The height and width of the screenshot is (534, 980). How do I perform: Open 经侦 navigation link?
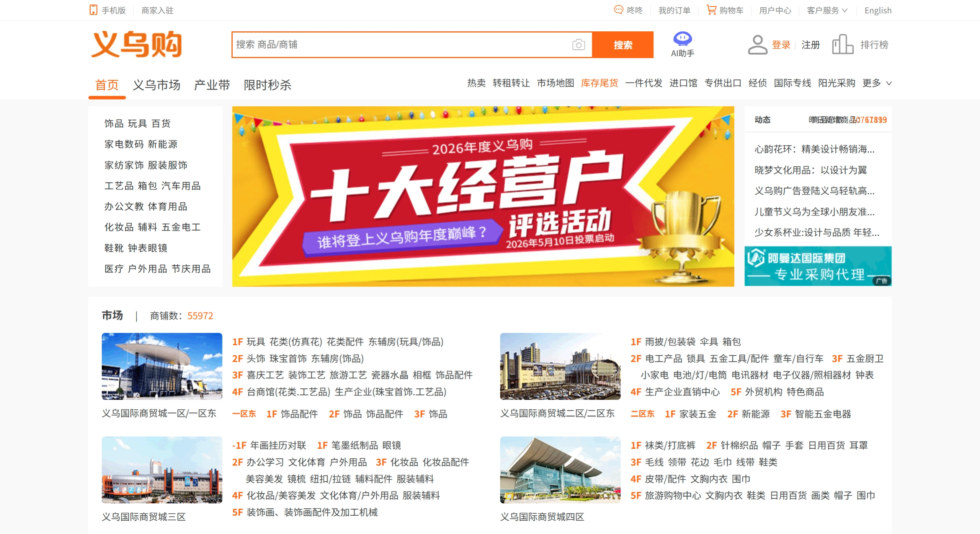click(x=758, y=83)
